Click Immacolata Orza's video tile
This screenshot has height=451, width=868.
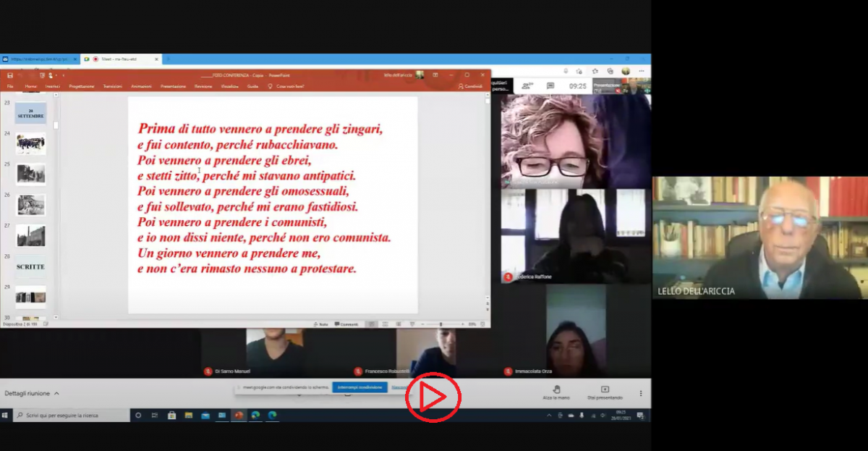pos(576,332)
